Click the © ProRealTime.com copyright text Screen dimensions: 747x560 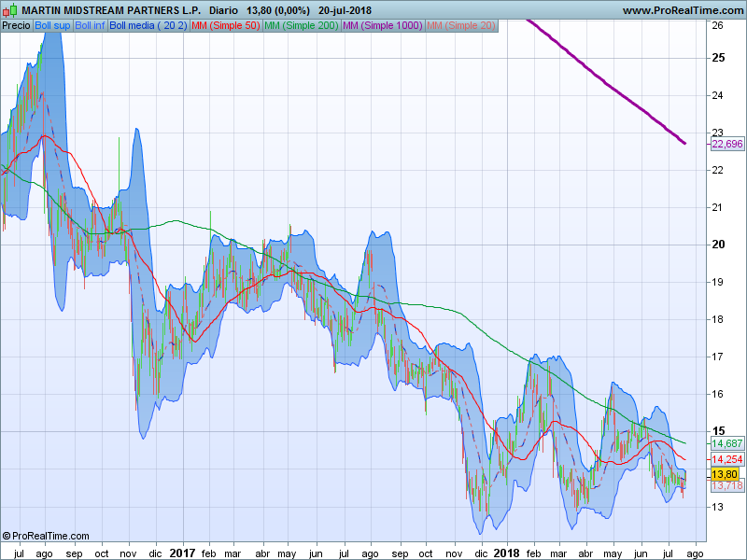pos(45,536)
